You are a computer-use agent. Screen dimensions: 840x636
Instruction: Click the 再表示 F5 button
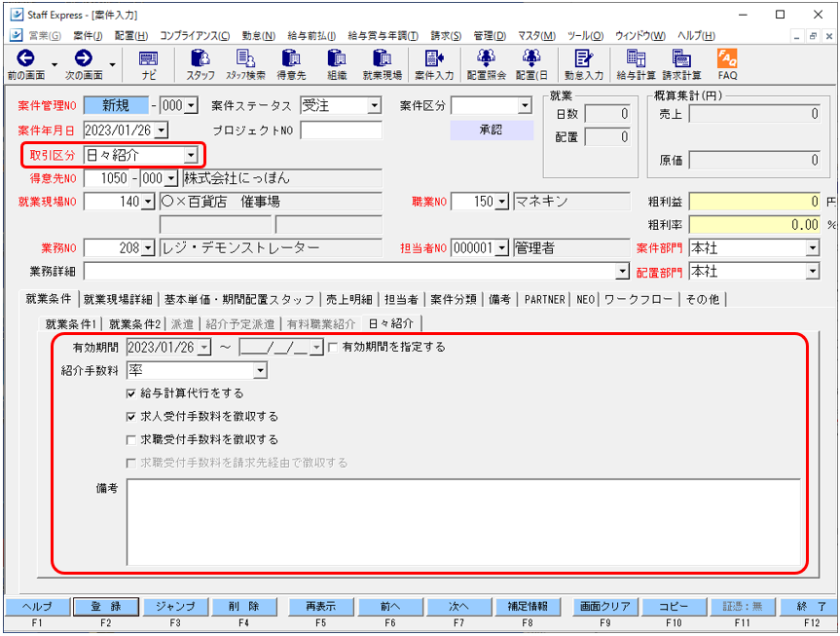(x=320, y=607)
